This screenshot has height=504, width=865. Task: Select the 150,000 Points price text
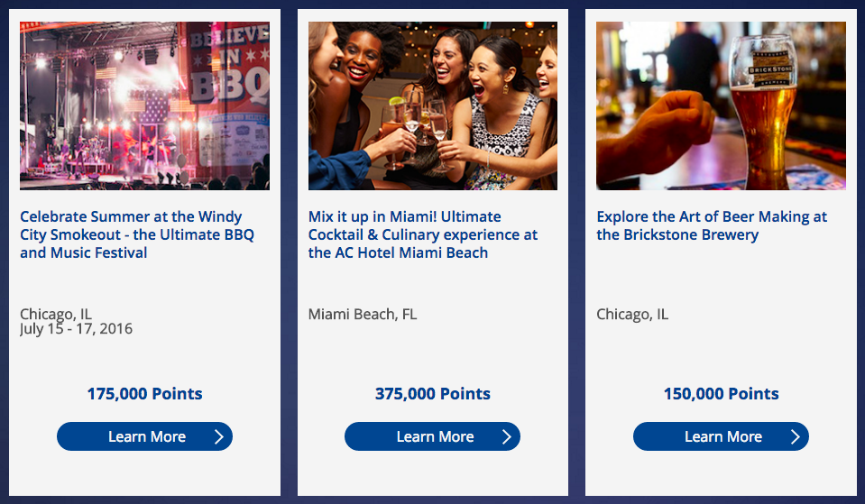721,394
